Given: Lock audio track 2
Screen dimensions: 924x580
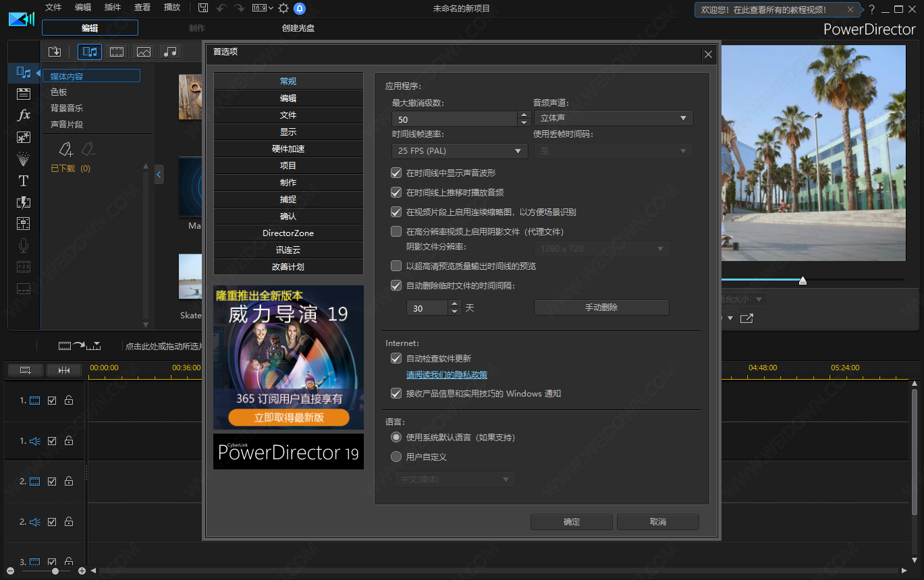Looking at the screenshot, I should tap(69, 522).
